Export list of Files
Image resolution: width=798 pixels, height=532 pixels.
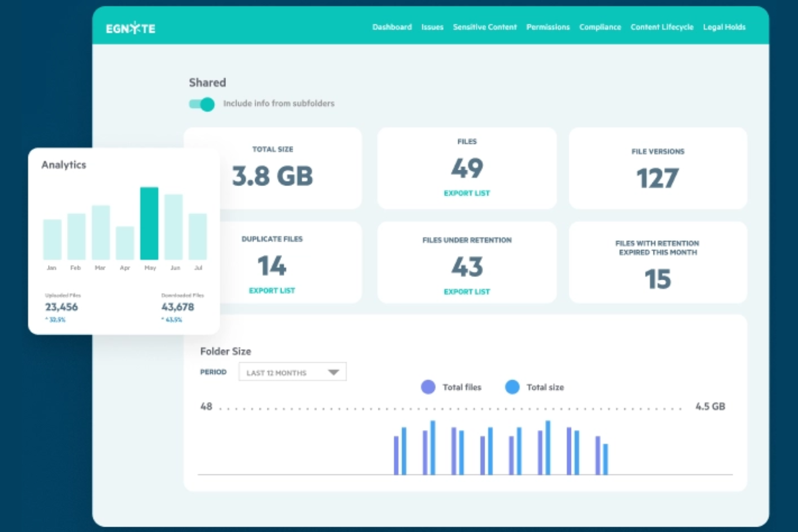[467, 193]
